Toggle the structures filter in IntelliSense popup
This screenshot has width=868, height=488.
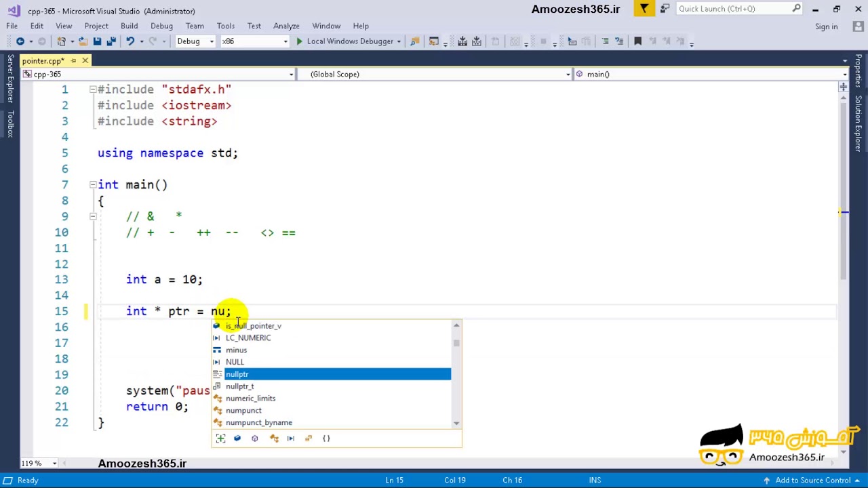pos(309,439)
